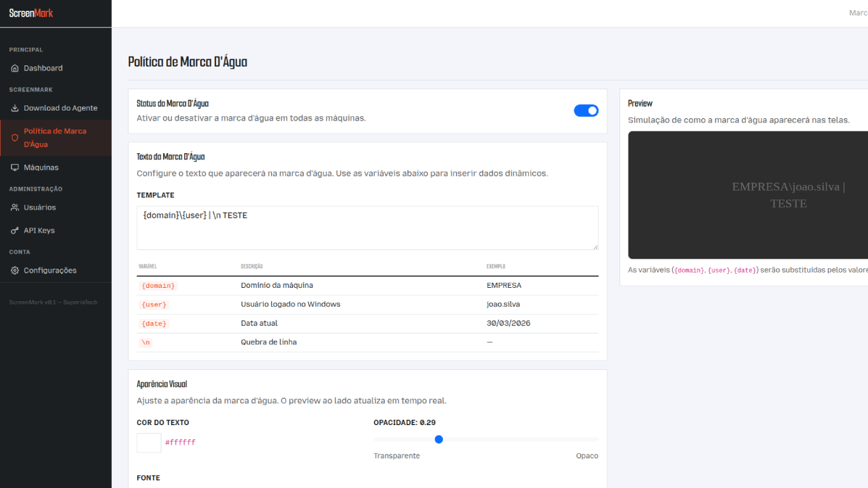Click the Política de Marca D'Água page heading
Image resolution: width=868 pixels, height=488 pixels.
coord(187,62)
